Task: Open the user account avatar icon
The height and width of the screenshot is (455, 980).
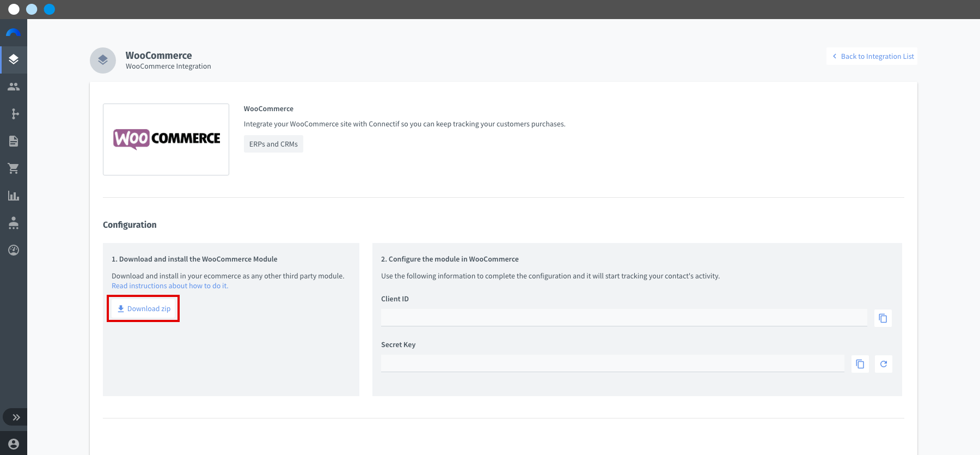Action: coord(14,444)
